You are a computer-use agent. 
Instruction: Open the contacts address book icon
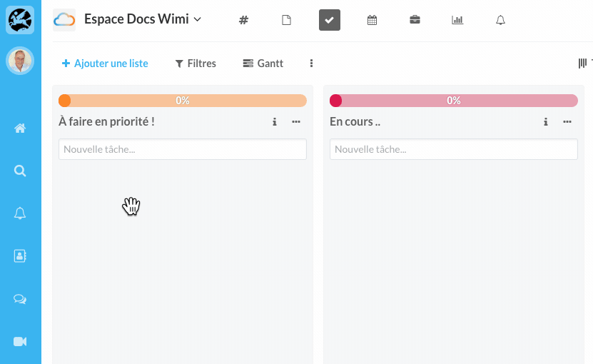pyautogui.click(x=20, y=256)
